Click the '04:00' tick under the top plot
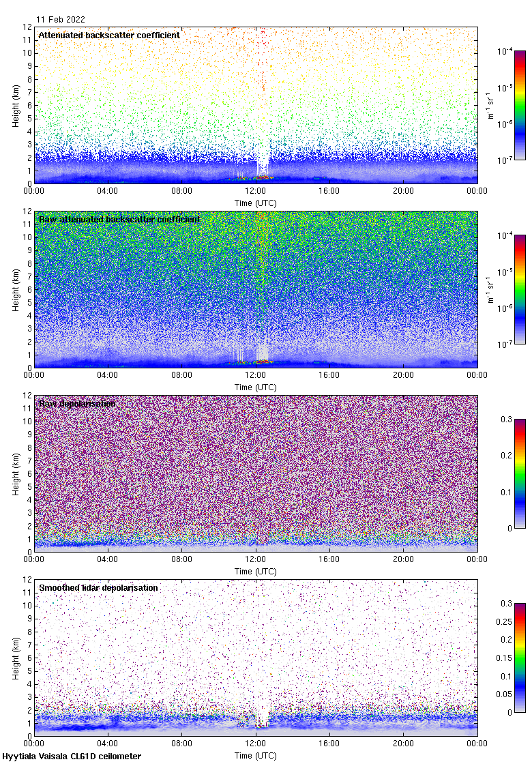 107,191
